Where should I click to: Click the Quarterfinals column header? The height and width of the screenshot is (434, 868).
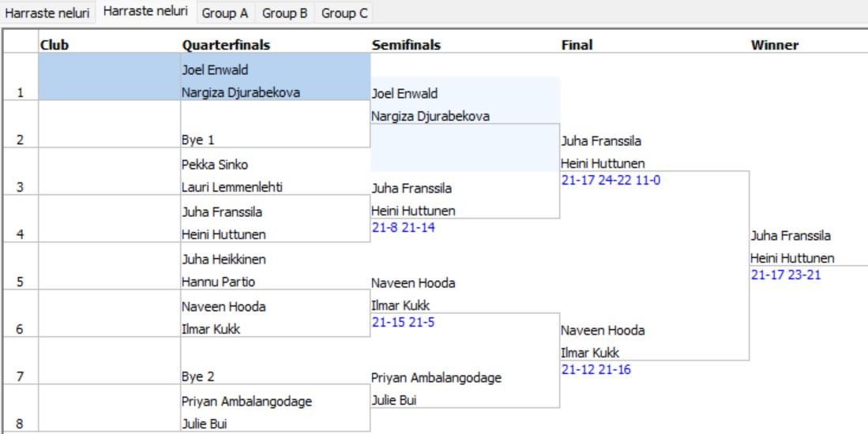(x=225, y=45)
